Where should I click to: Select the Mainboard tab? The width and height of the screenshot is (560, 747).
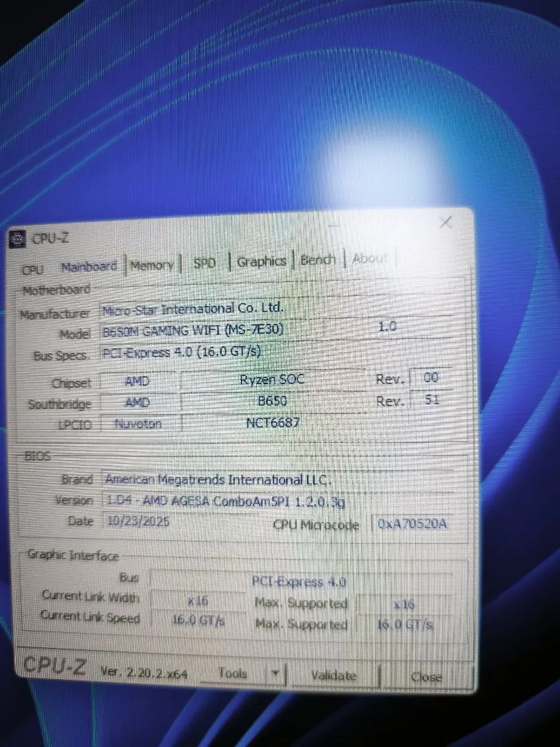coord(89,267)
